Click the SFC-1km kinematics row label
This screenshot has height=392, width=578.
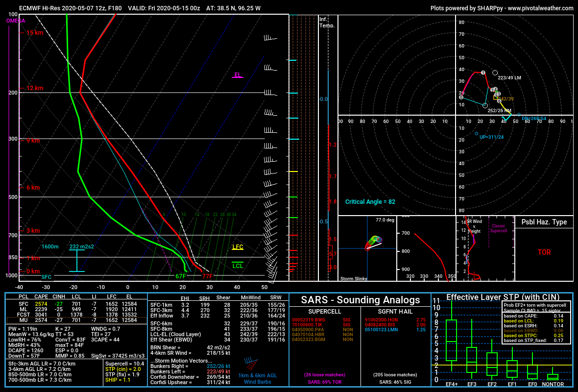161,305
